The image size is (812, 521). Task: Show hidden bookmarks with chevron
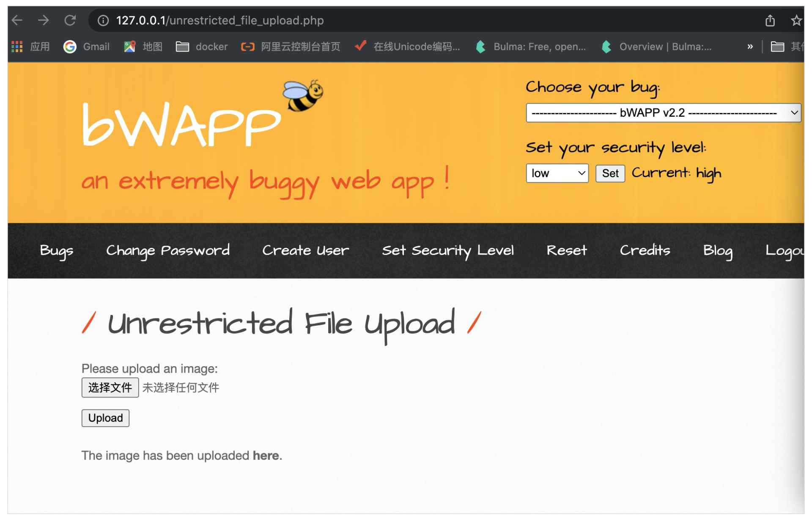(750, 47)
